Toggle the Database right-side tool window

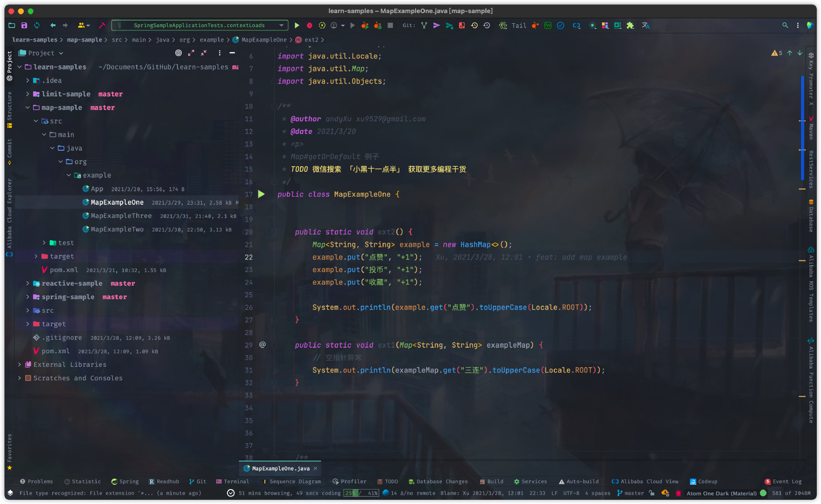pos(811,216)
